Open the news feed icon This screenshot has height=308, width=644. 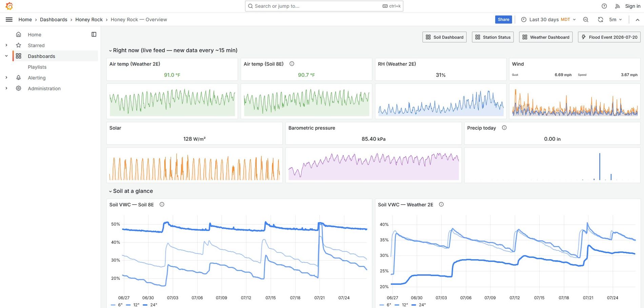pos(618,6)
